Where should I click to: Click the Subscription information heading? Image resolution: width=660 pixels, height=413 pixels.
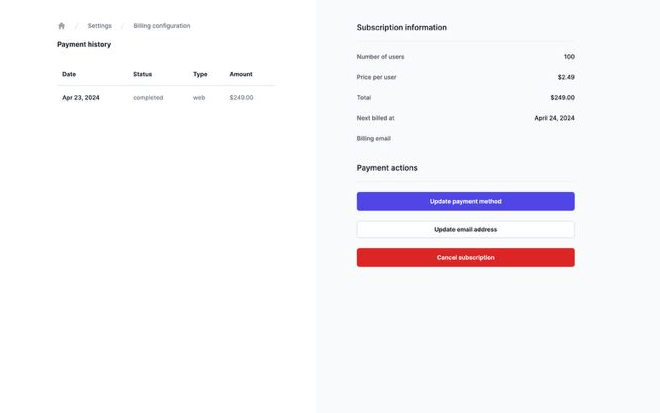pyautogui.click(x=402, y=28)
